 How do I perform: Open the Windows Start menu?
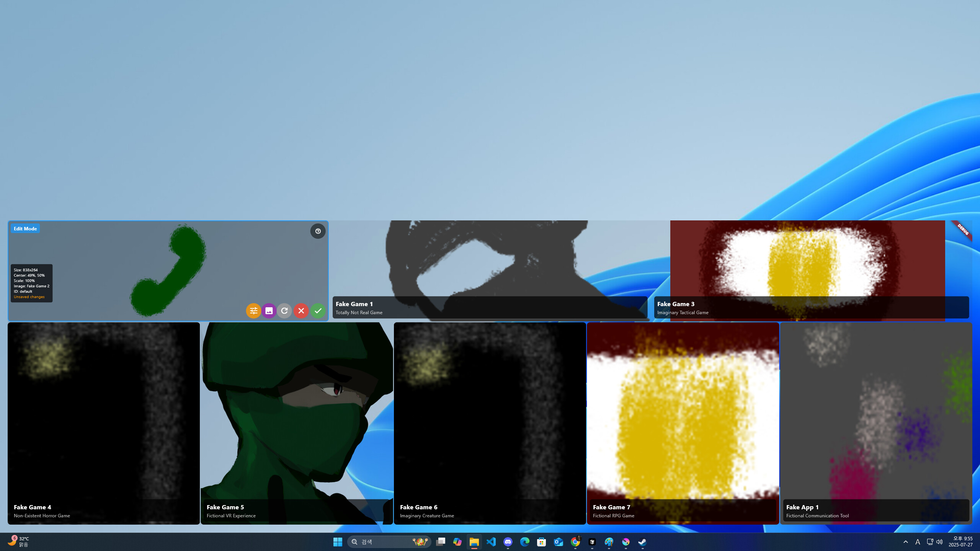[338, 541]
